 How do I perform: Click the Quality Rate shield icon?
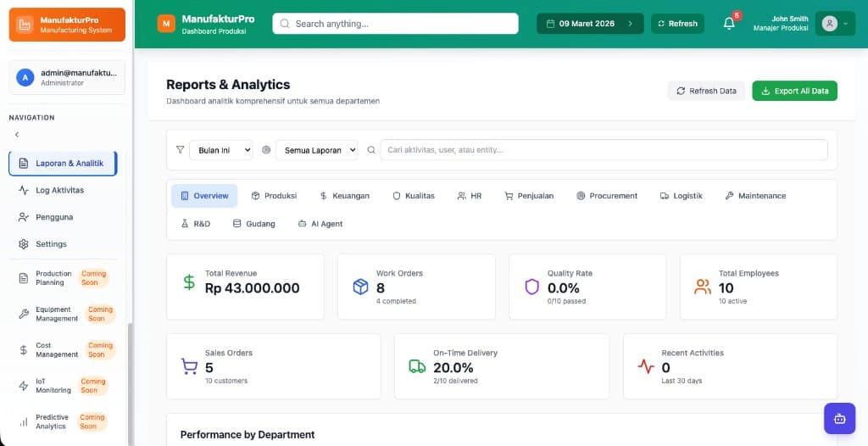click(x=531, y=287)
